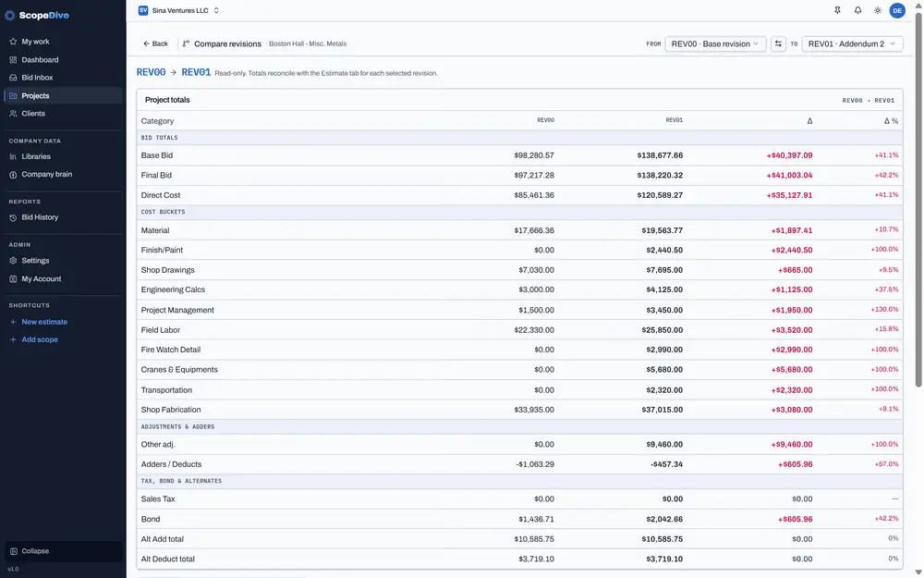Toggle light/dark theme sun icon
Image resolution: width=924 pixels, height=578 pixels.
coord(878,10)
